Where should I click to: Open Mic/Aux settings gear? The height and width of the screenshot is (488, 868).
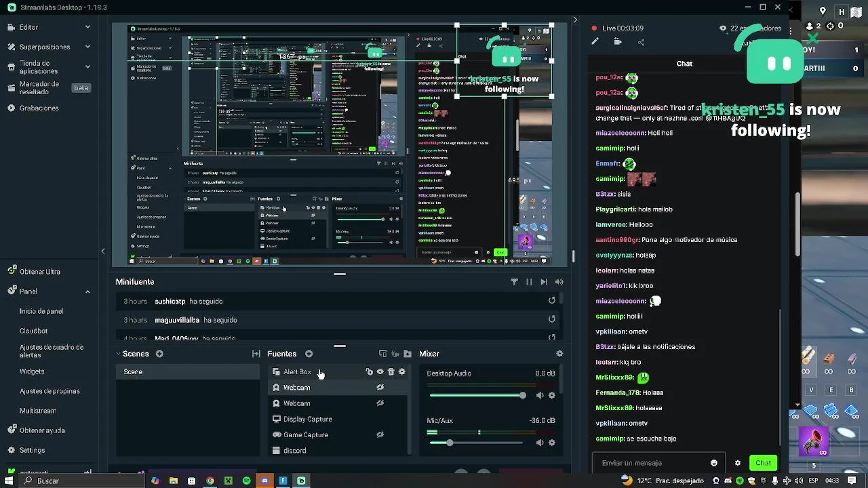(552, 443)
